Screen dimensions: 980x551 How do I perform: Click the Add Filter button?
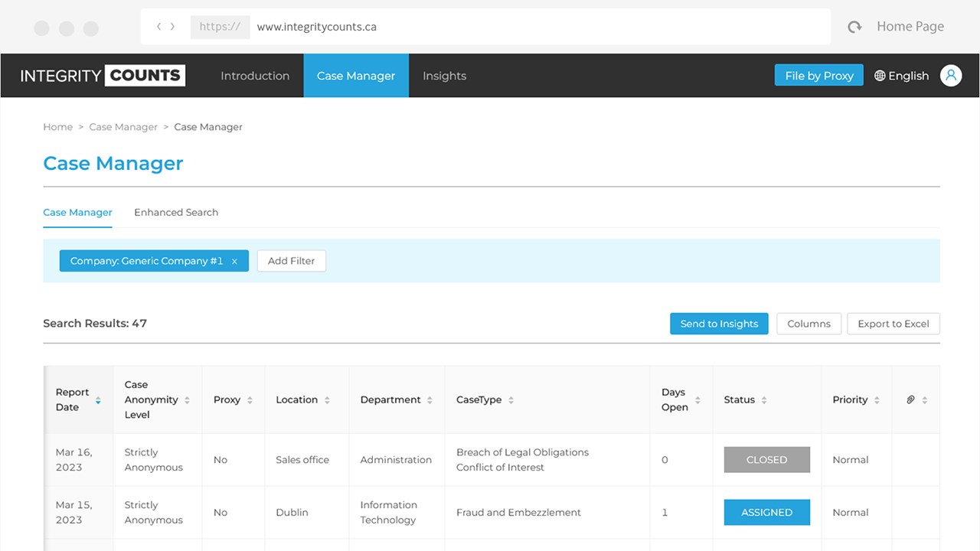tap(292, 261)
